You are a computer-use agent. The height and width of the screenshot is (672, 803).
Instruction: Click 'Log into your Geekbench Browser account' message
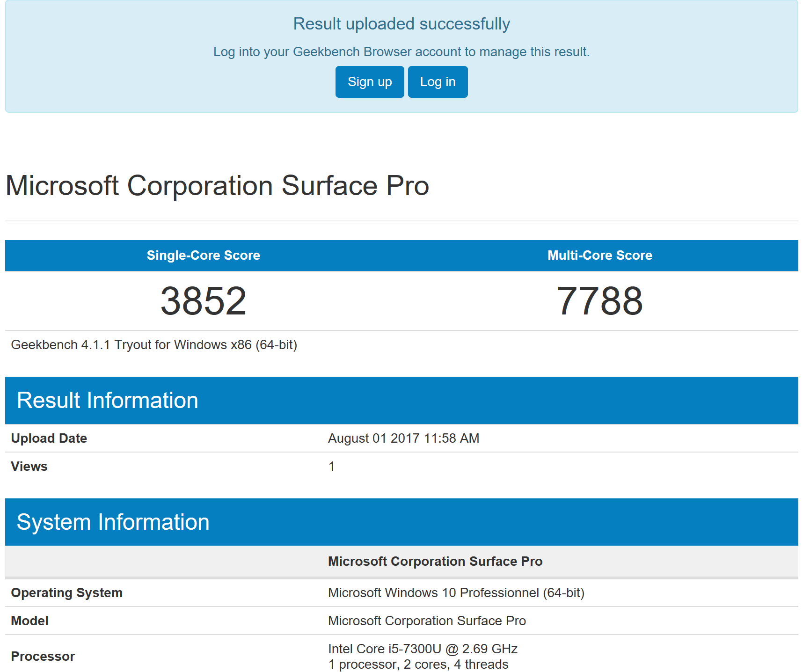click(x=401, y=51)
